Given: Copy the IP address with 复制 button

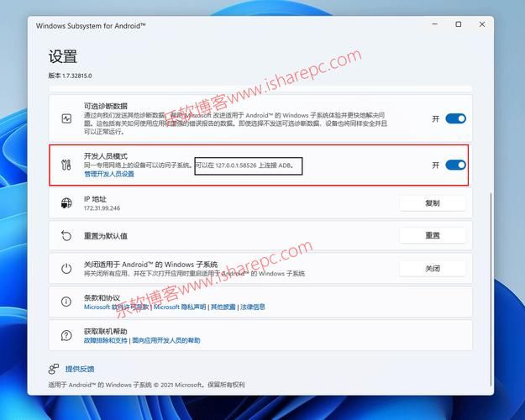Looking at the screenshot, I should tap(432, 203).
